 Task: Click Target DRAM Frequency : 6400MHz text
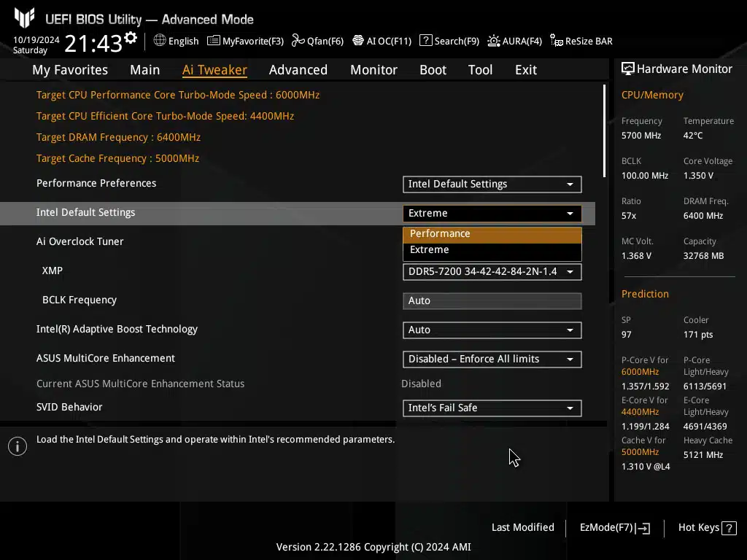[119, 138]
